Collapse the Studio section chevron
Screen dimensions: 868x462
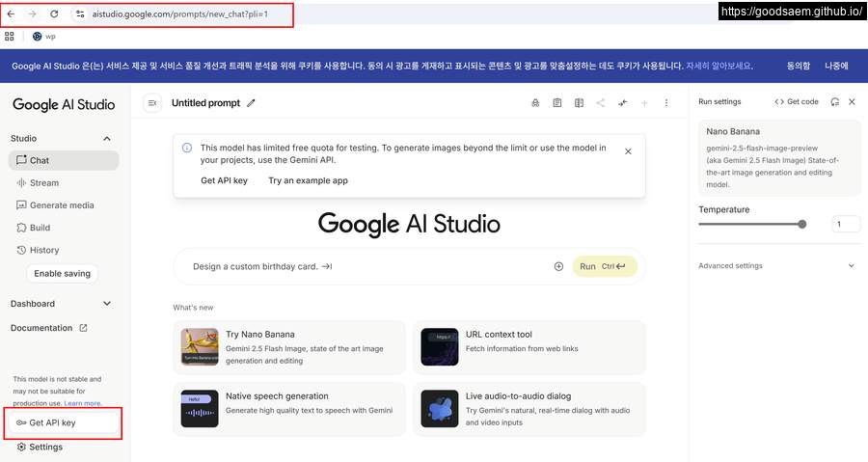click(x=107, y=139)
